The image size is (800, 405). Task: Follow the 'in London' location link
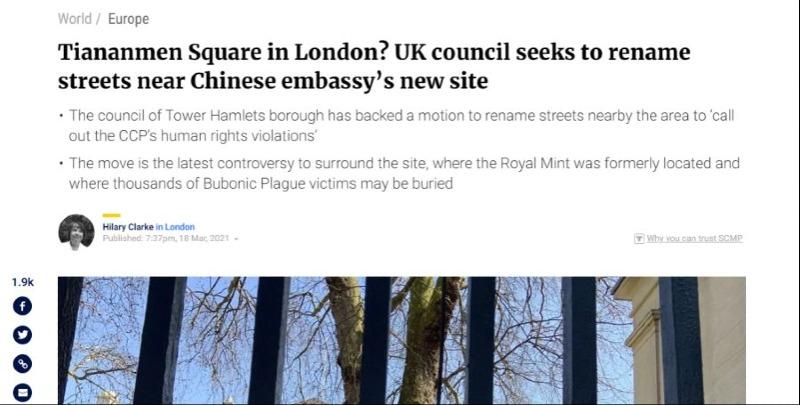click(x=175, y=227)
